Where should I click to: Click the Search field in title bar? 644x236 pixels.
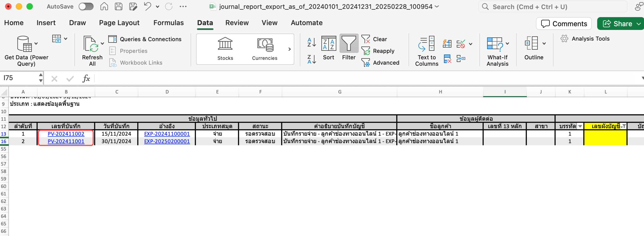tap(553, 7)
